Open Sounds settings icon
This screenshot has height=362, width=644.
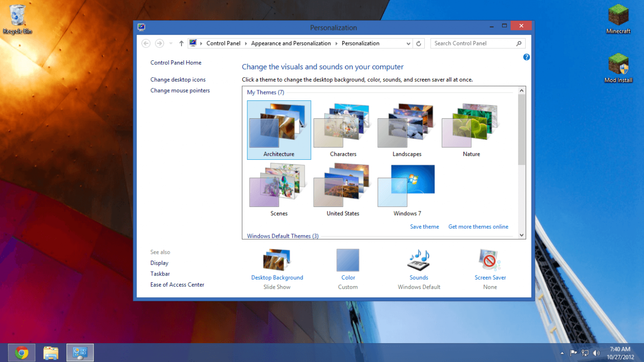(x=419, y=260)
